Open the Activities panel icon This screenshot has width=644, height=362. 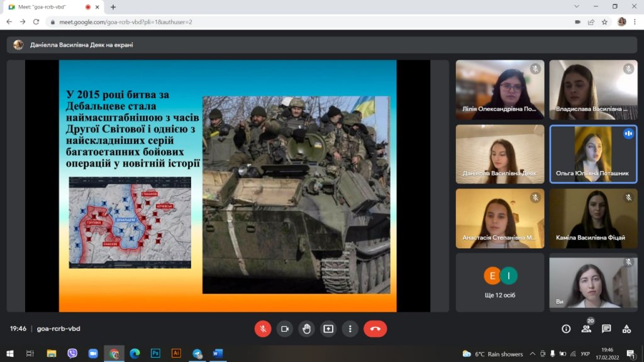click(x=626, y=329)
